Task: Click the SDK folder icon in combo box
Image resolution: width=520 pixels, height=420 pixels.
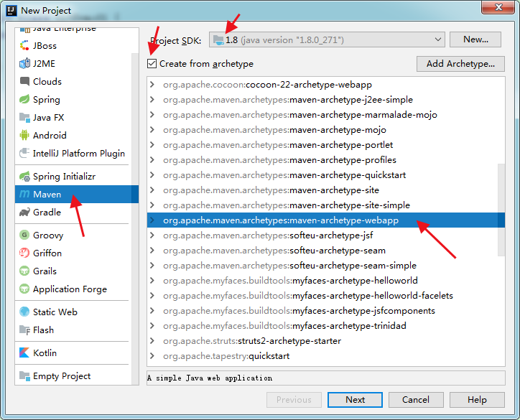Action: pos(218,39)
